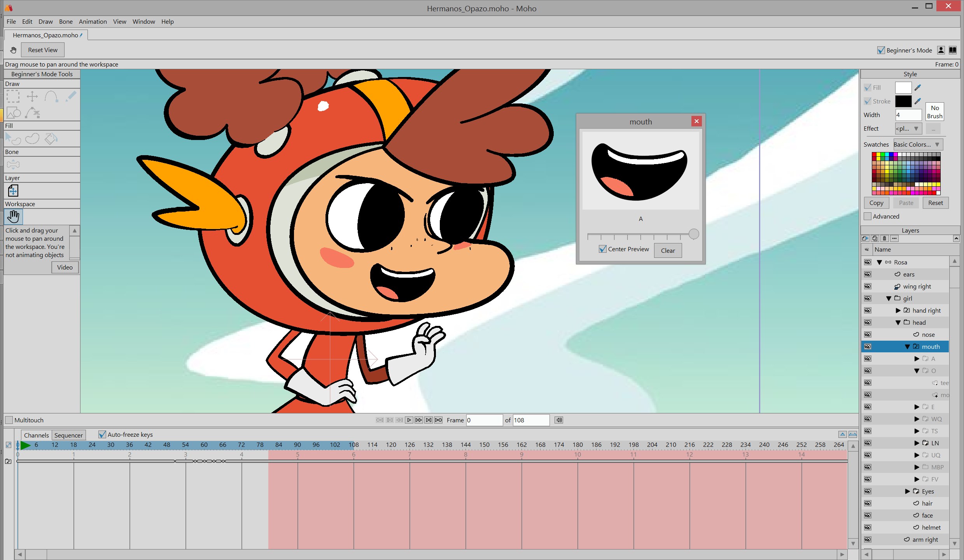Expand the Eyes layer group
964x560 pixels.
[907, 491]
